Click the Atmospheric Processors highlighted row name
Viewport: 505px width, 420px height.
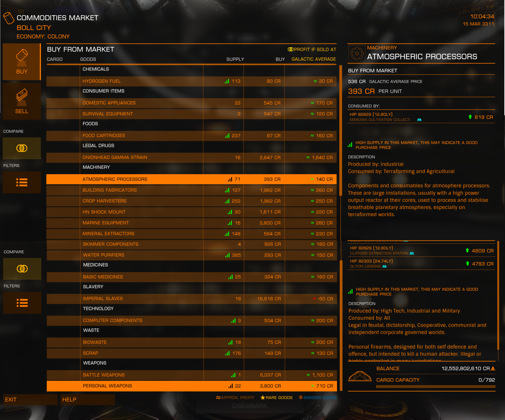(x=115, y=179)
